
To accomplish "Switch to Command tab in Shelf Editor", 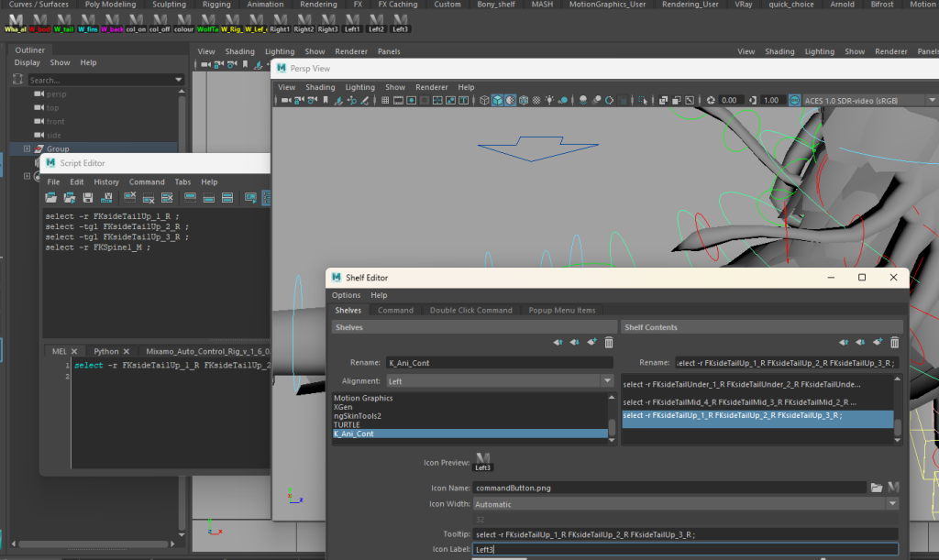I will coord(395,311).
